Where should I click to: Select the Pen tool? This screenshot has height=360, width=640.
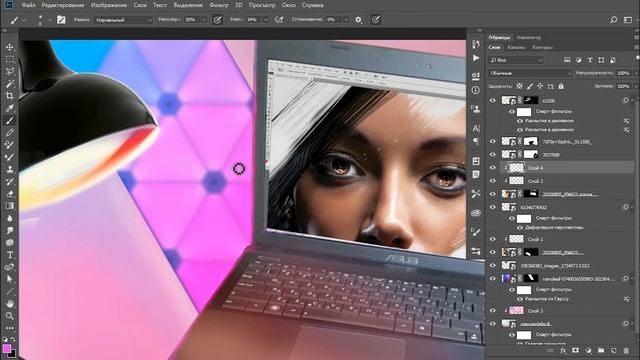(x=9, y=267)
